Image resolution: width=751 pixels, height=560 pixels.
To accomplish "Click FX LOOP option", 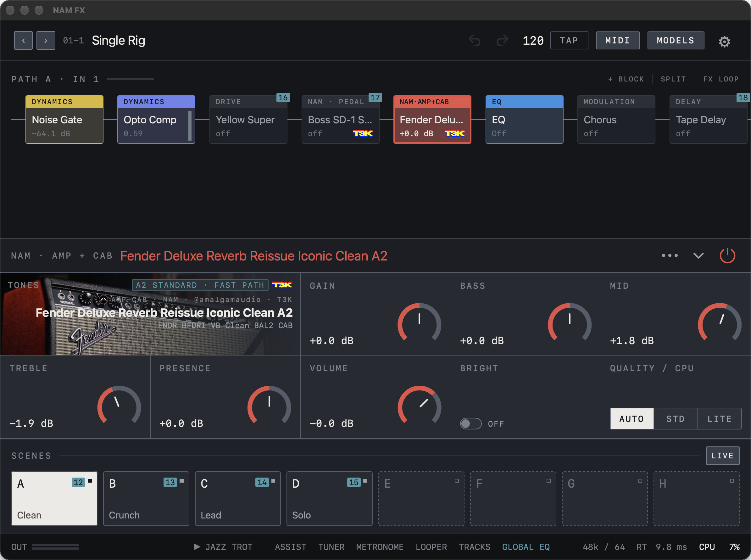I will [721, 79].
